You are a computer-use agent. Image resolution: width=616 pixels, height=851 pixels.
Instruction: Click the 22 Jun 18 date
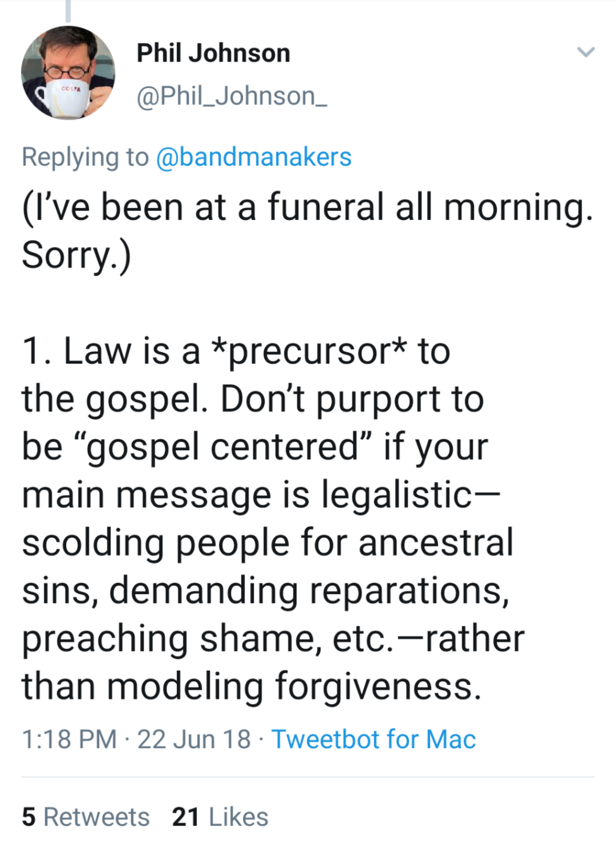click(x=194, y=740)
